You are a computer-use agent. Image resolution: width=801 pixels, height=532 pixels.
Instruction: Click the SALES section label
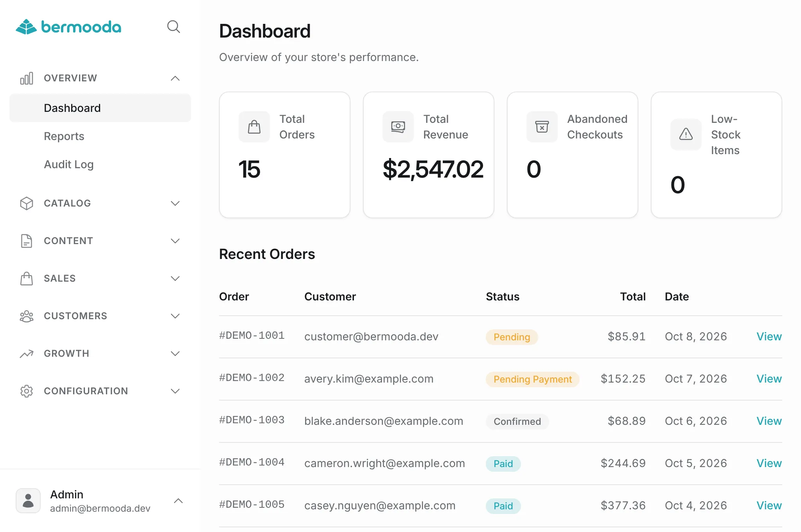pos(60,279)
